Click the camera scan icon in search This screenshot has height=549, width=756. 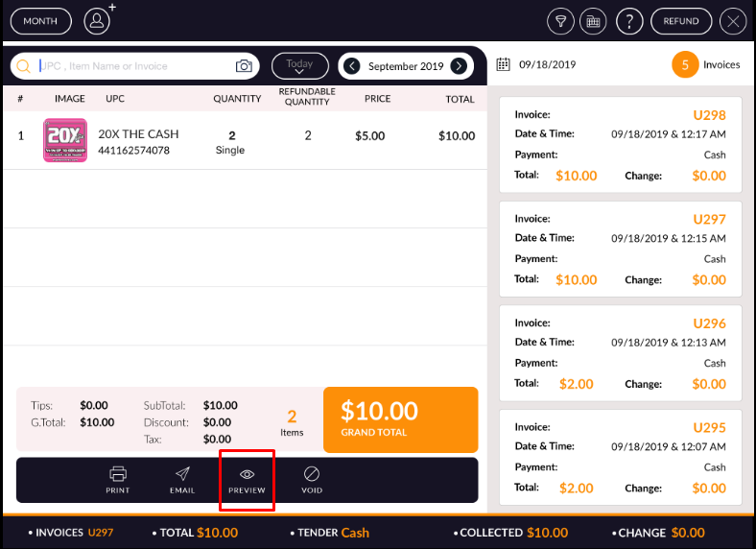[x=245, y=66]
